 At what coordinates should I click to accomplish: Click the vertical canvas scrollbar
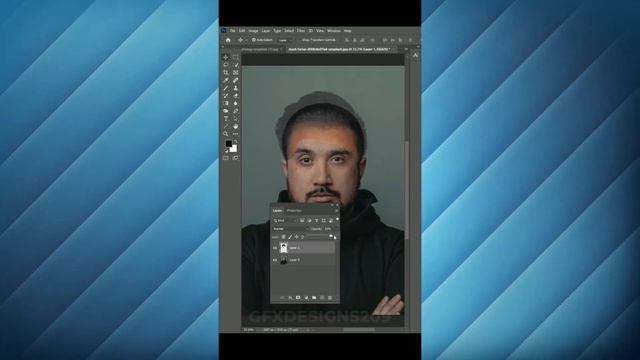(x=407, y=190)
